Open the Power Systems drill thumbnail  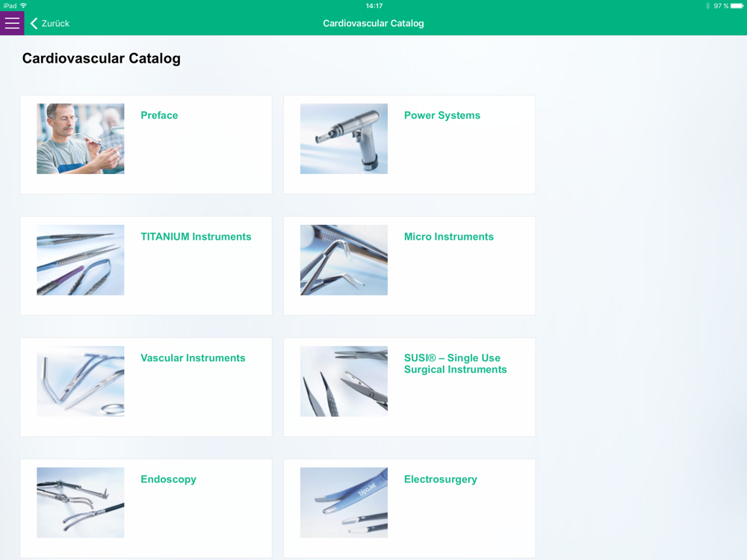[344, 139]
